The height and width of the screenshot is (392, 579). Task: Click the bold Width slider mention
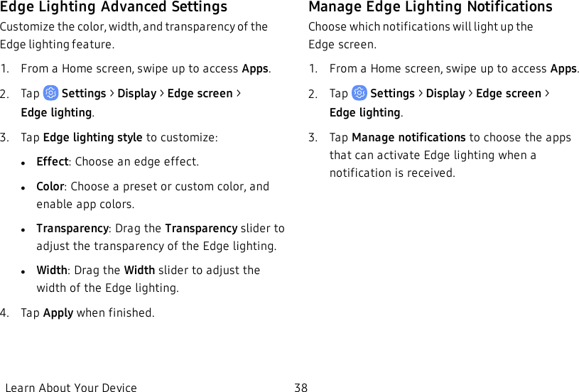tap(139, 270)
